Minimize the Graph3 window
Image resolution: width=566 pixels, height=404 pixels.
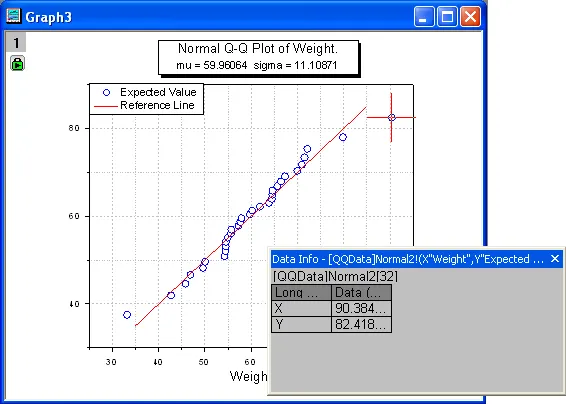pyautogui.click(x=424, y=17)
